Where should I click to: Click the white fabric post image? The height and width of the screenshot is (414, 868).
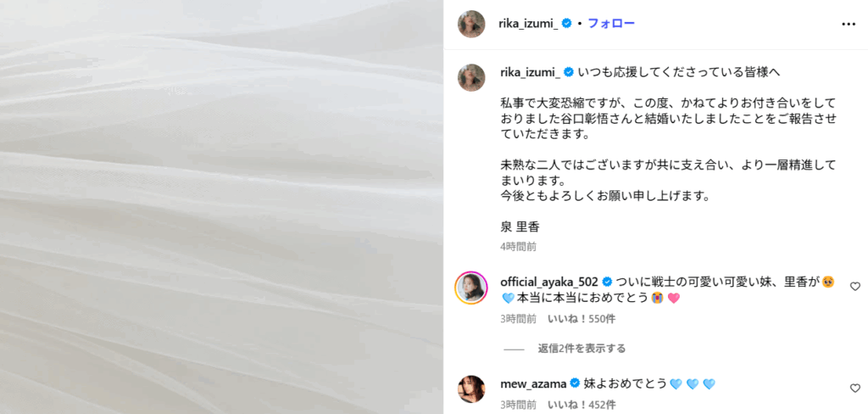pos(221,207)
